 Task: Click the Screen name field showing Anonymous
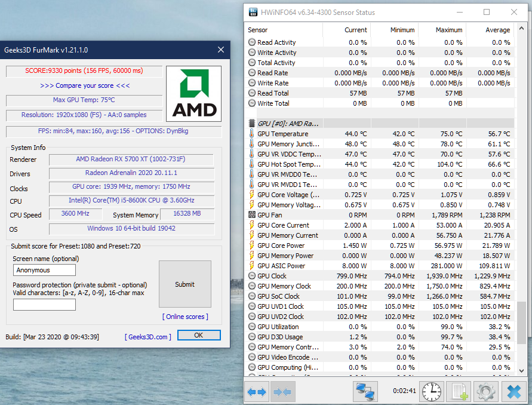click(x=44, y=270)
